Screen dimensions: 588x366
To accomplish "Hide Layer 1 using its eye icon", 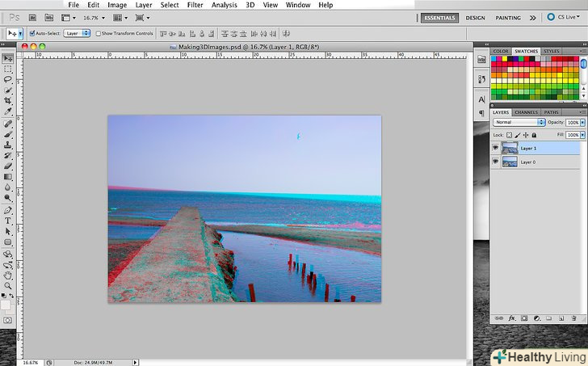I will click(495, 148).
